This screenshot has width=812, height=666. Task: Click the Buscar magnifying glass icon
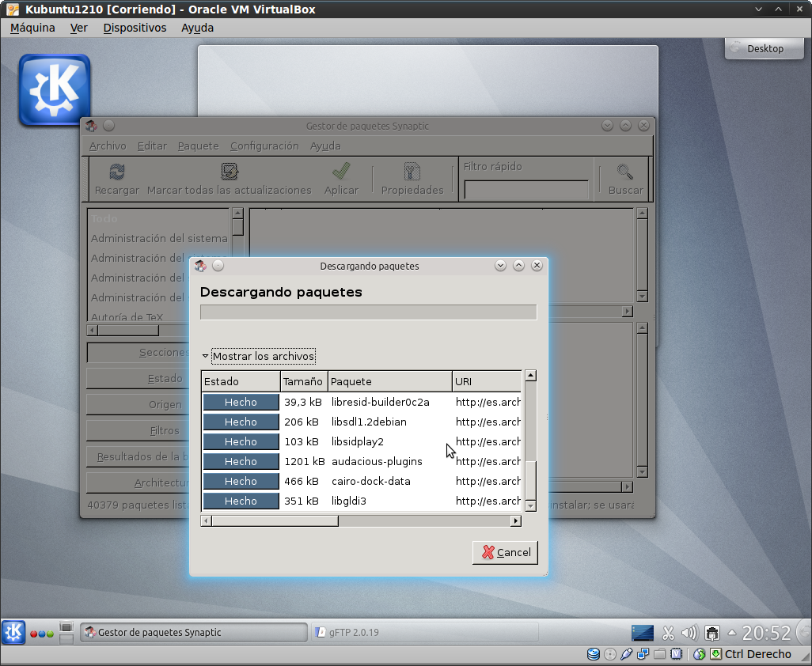[x=625, y=172]
